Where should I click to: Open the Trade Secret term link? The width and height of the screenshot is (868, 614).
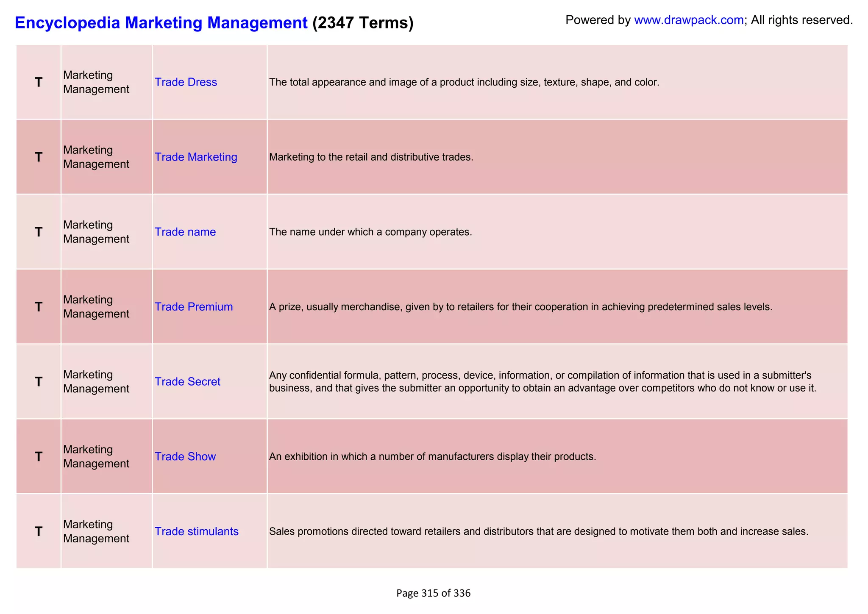click(x=187, y=382)
